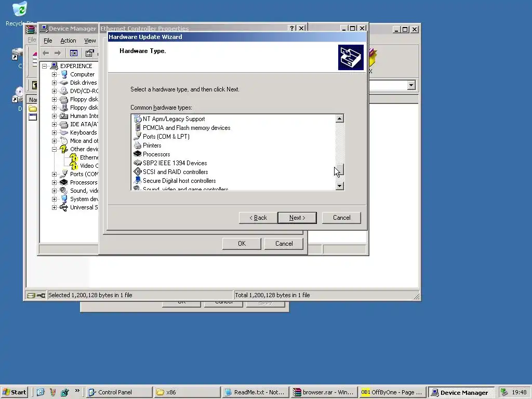Switch to browser.rar WinRAR taskbar item
Viewport: 532px width, 399px height.
pyautogui.click(x=324, y=392)
